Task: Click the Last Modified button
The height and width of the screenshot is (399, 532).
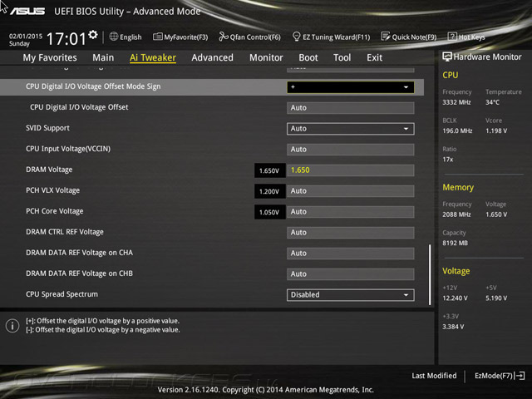Action: coord(434,376)
